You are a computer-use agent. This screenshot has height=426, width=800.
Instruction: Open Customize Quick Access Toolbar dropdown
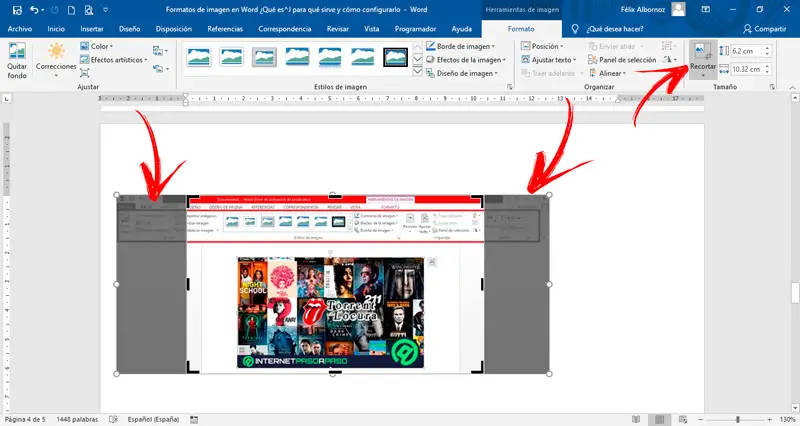click(x=106, y=10)
